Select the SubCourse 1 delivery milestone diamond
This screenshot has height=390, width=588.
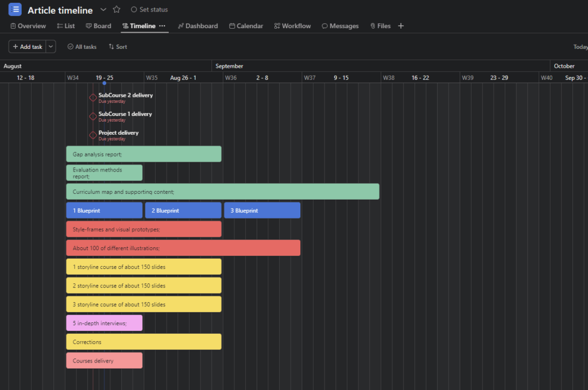coord(93,116)
